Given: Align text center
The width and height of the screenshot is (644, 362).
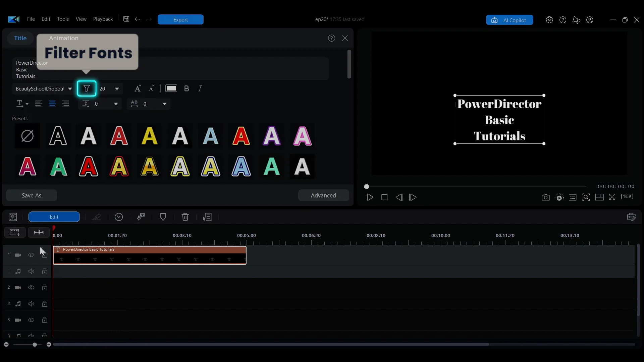Looking at the screenshot, I should 52,104.
